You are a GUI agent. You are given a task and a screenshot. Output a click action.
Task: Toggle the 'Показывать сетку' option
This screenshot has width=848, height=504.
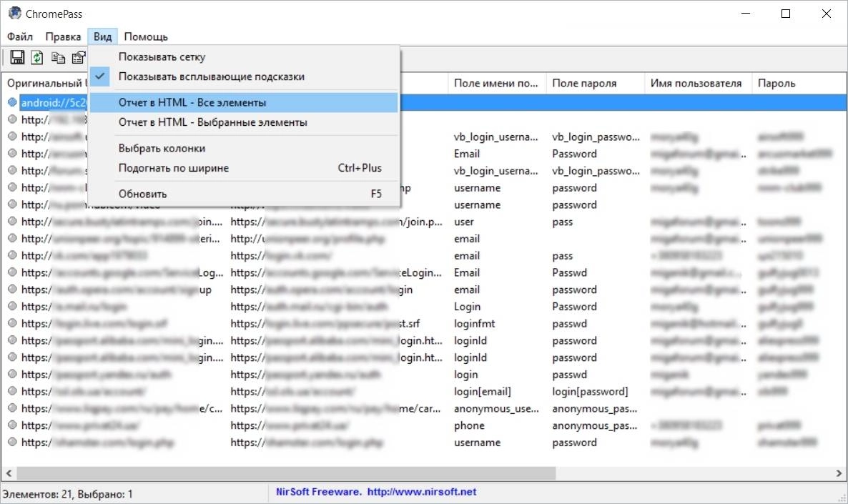coord(244,56)
